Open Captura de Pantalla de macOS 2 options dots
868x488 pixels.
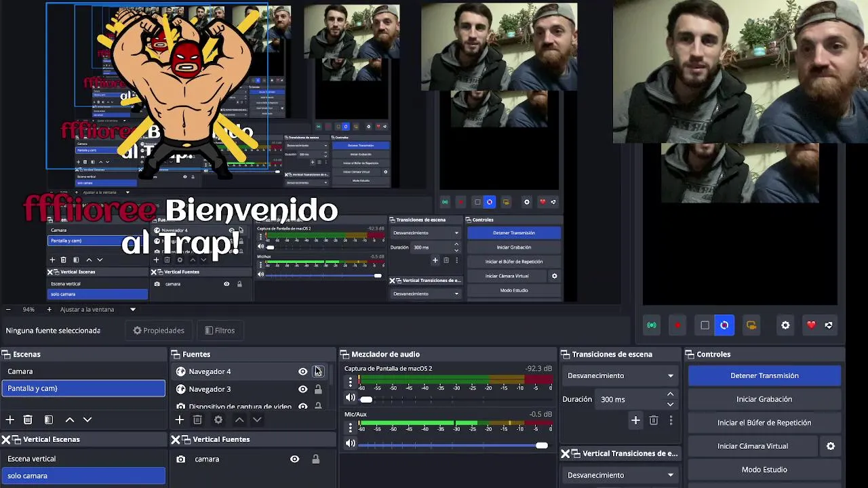coord(351,382)
